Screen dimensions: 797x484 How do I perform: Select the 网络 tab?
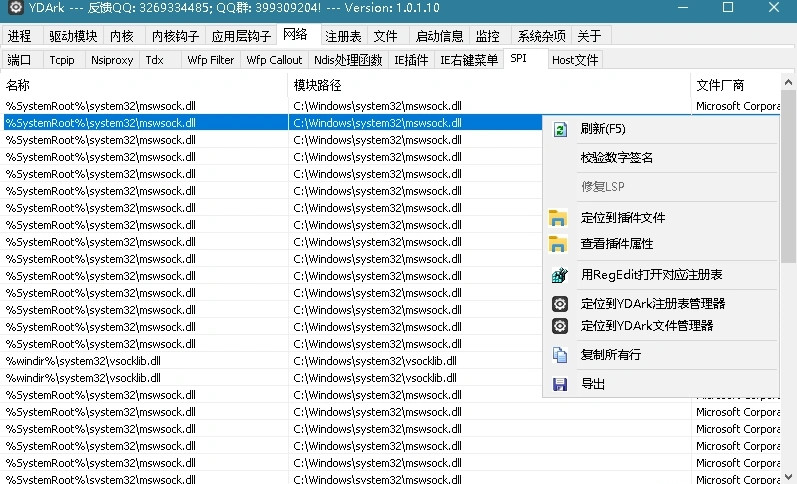click(298, 35)
